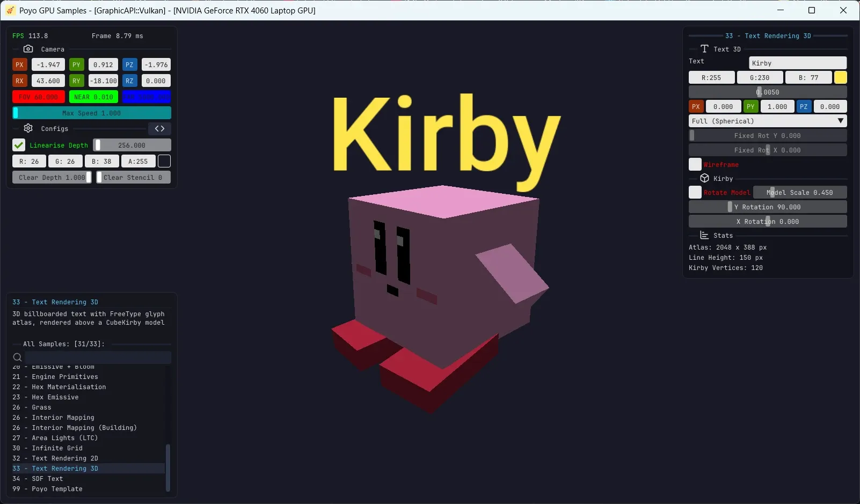Enable the Rotate Model checkbox
Image resolution: width=860 pixels, height=504 pixels.
click(695, 192)
